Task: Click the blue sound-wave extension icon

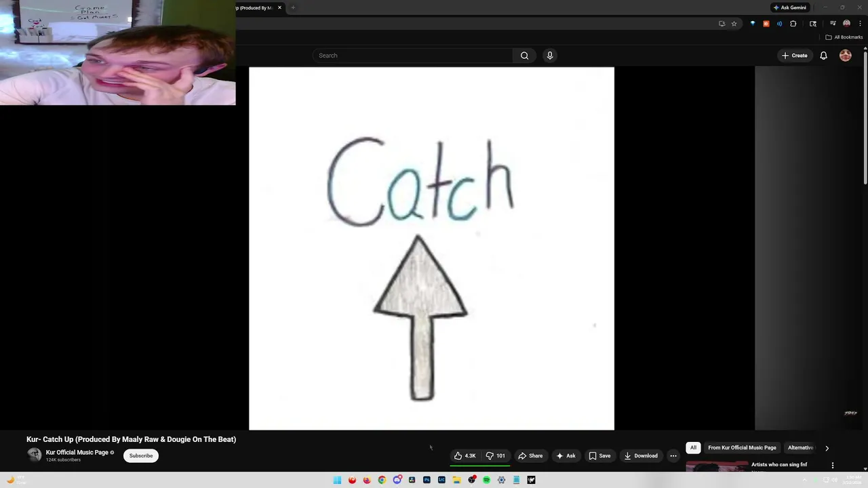Action: point(779,24)
